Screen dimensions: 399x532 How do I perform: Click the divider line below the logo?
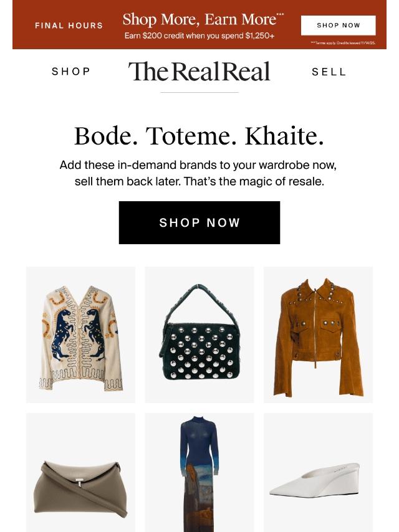199,92
